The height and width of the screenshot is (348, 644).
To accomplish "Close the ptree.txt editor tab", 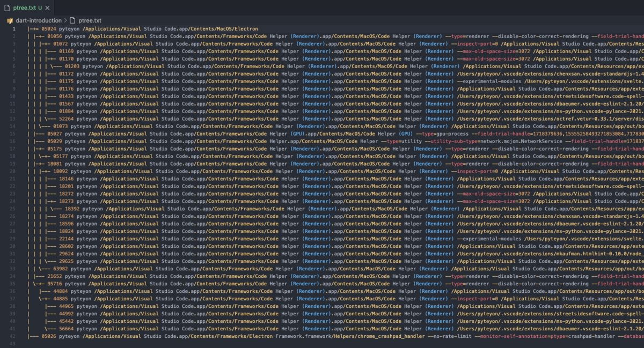I will point(47,8).
